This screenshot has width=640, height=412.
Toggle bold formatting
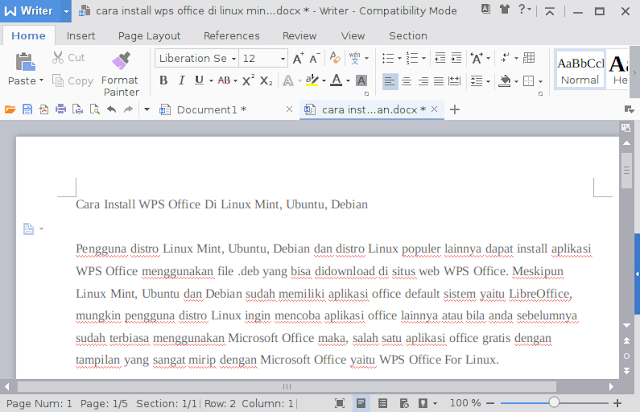point(163,80)
